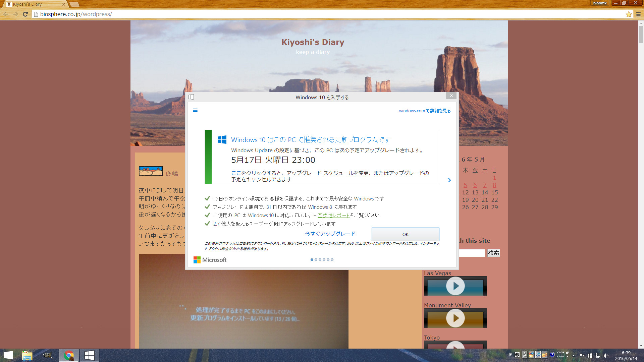Play the Las Vegas video

455,286
